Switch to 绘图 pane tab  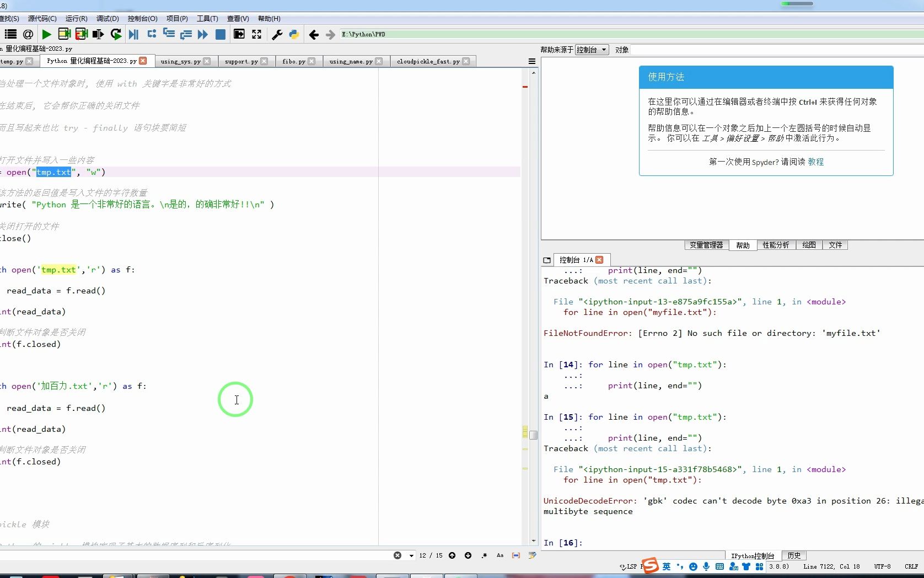809,245
